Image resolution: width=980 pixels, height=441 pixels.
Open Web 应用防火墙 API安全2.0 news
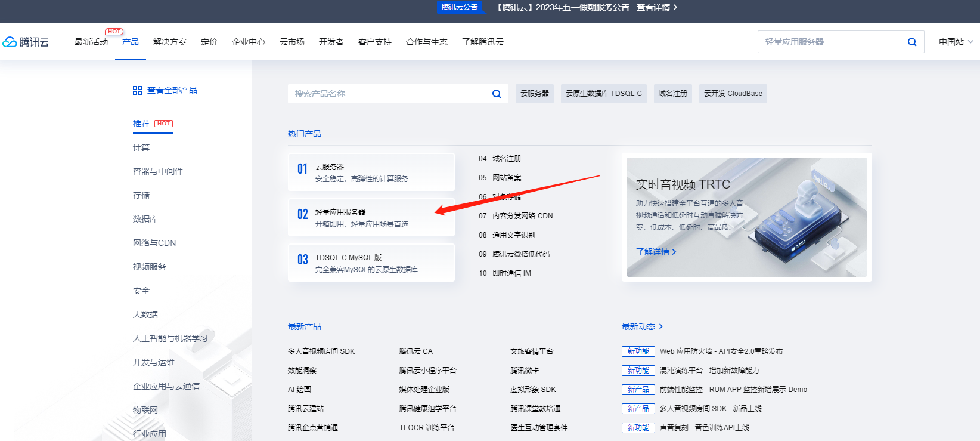pos(721,351)
